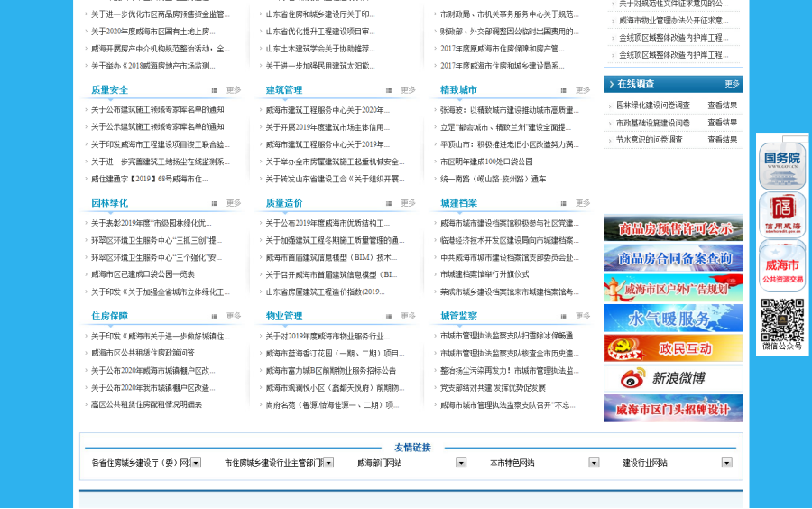Open the 国务院 government portal icon

click(x=782, y=165)
